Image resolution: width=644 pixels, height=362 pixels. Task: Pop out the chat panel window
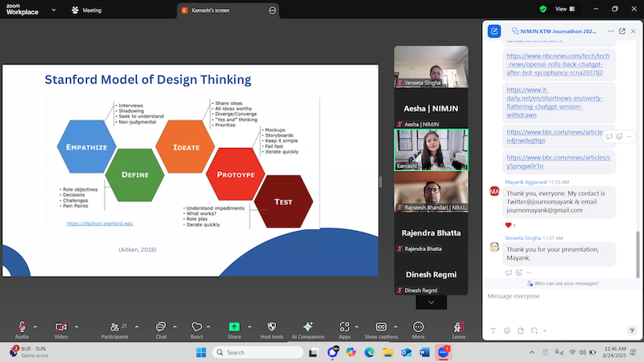click(494, 31)
